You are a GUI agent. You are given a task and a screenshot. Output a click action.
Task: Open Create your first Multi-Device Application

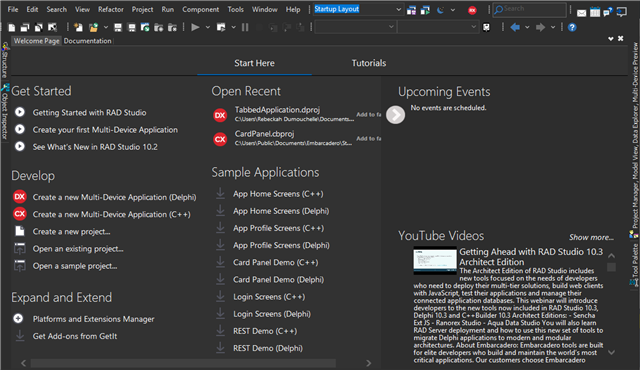(x=105, y=130)
